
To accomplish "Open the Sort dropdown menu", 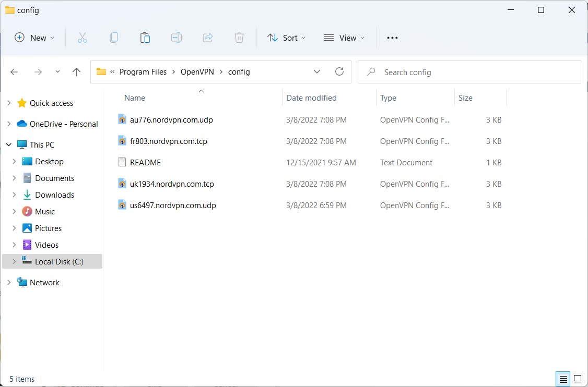I will point(286,38).
